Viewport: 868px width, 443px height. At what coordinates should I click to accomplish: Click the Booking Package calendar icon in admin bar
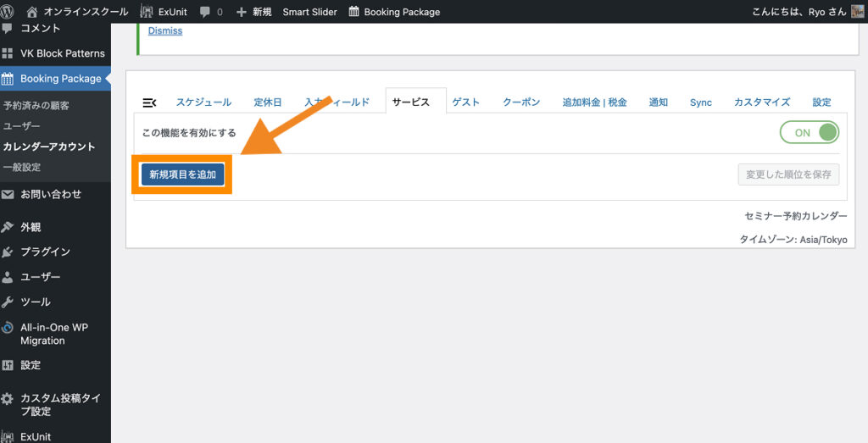pyautogui.click(x=354, y=12)
